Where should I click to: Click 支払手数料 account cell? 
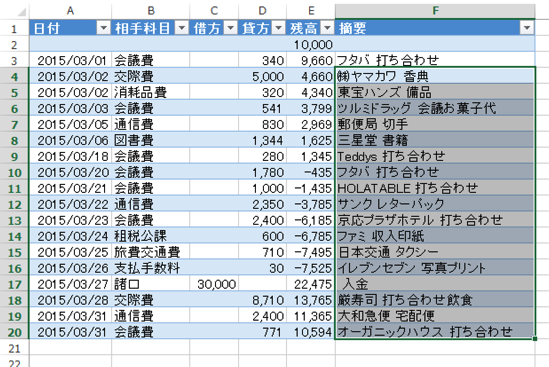pos(151,268)
